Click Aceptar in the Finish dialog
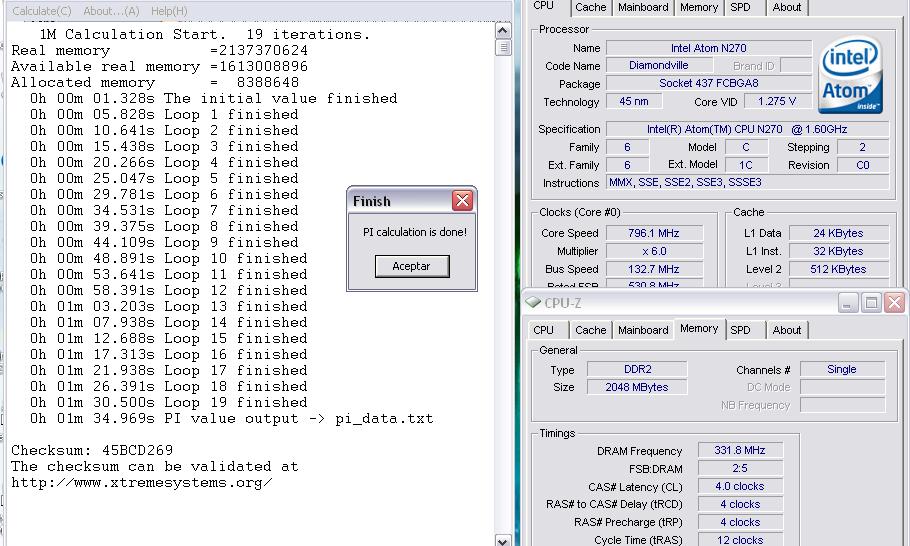 point(411,266)
